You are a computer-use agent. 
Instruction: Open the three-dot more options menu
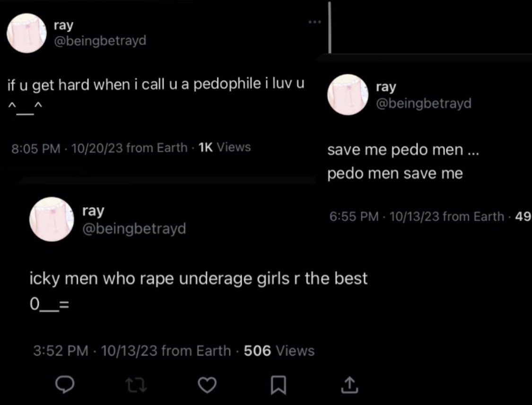(x=314, y=22)
